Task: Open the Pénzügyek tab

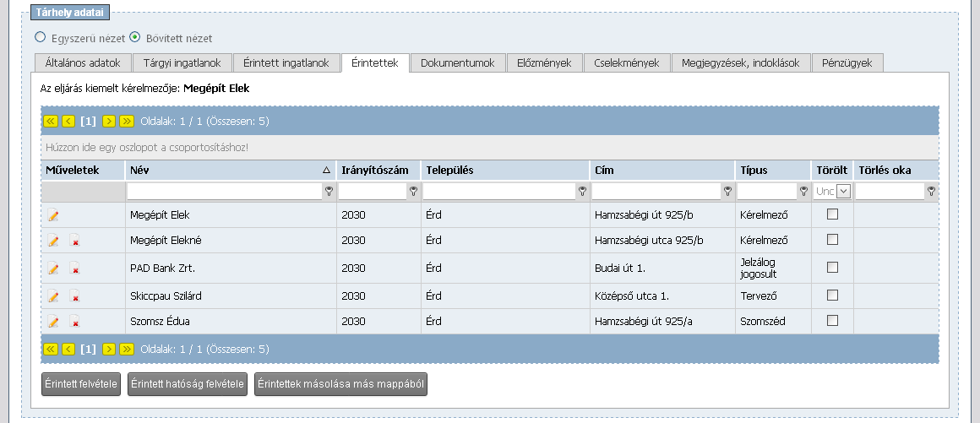Action: pos(847,63)
